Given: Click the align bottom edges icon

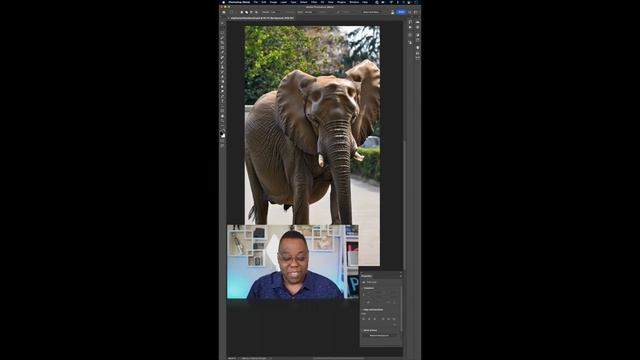Looking at the screenshot, I should click(394, 319).
